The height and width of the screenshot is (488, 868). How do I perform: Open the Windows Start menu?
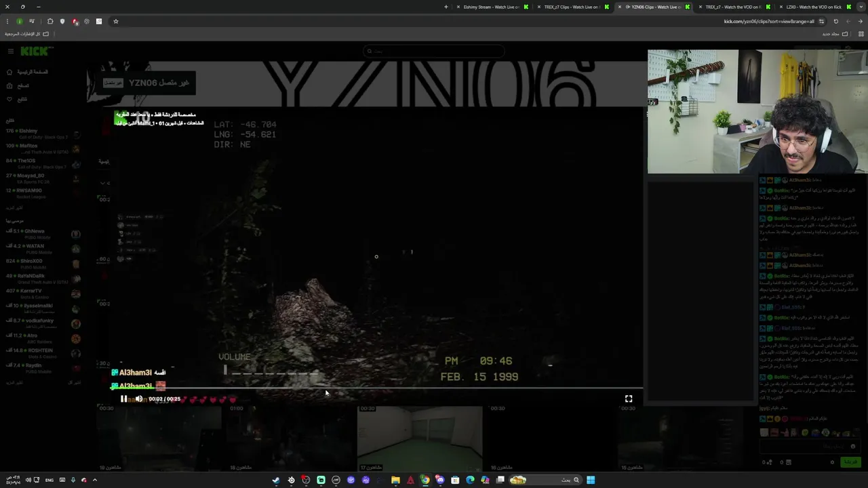click(591, 480)
